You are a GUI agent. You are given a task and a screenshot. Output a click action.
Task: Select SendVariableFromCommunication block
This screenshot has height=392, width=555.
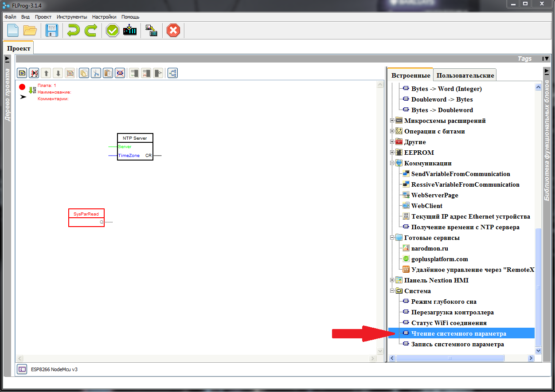(461, 174)
